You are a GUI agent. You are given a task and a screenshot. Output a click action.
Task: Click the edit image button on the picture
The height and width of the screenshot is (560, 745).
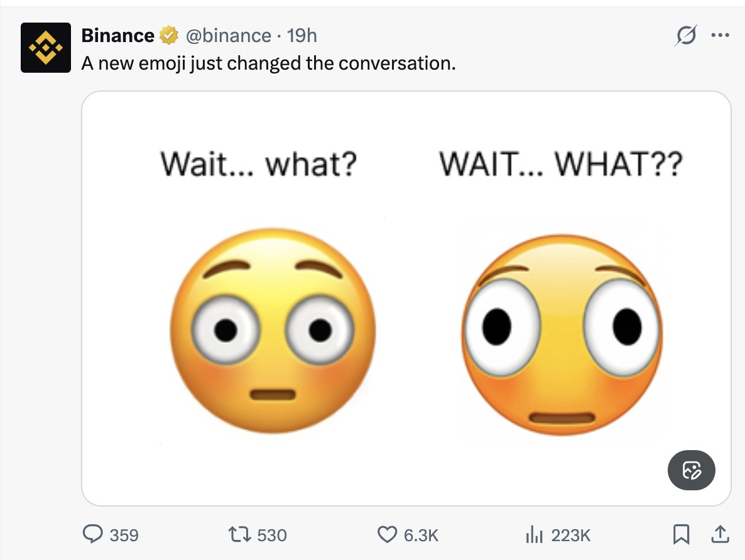click(x=691, y=470)
